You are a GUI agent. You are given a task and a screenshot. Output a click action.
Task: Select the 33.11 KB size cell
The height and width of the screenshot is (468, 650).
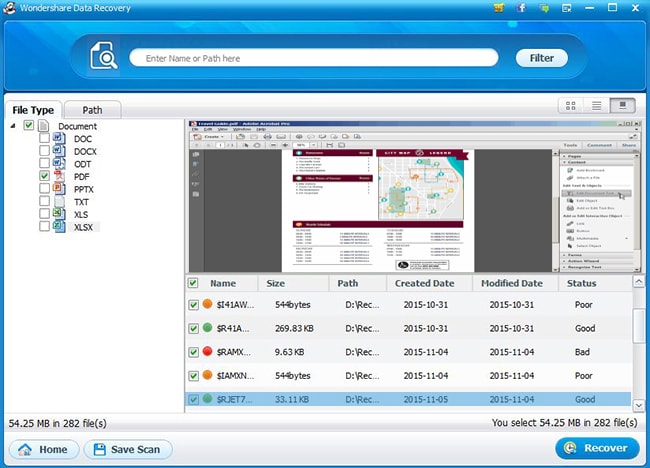tap(292, 400)
